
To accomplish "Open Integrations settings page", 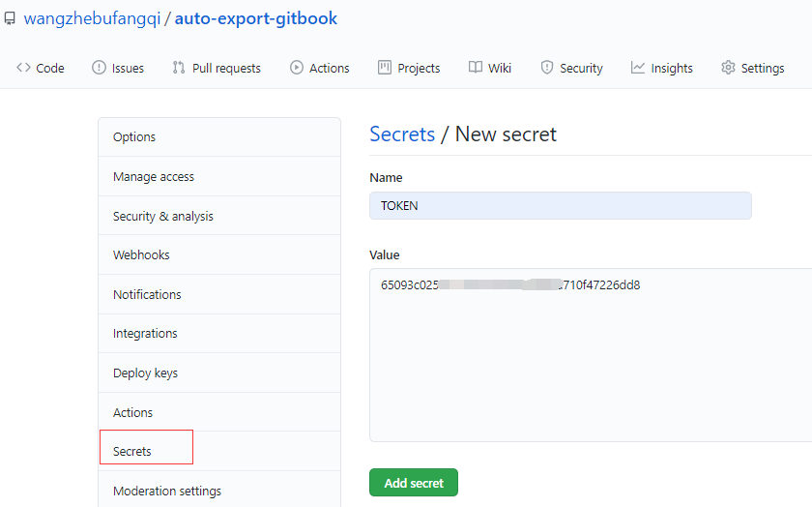I will pyautogui.click(x=219, y=334).
